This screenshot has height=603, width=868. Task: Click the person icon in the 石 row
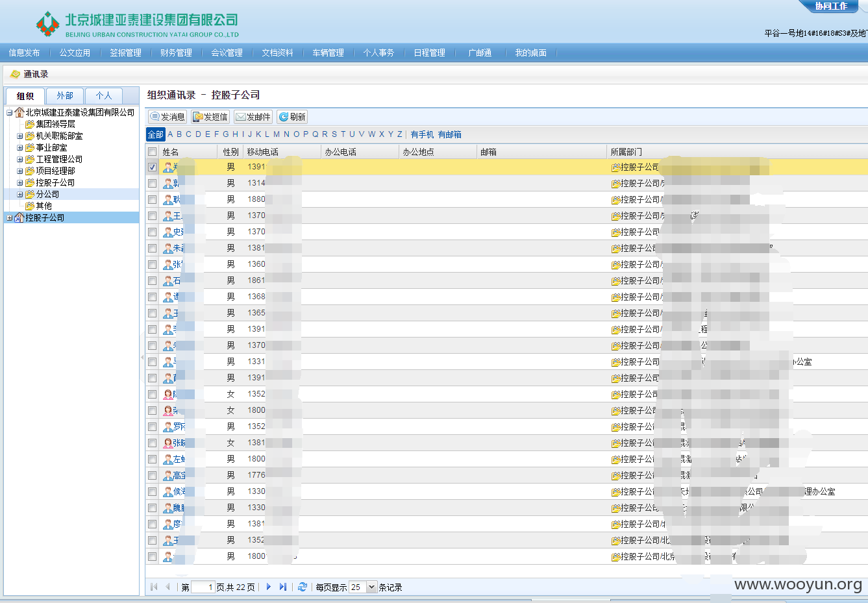pyautogui.click(x=167, y=280)
